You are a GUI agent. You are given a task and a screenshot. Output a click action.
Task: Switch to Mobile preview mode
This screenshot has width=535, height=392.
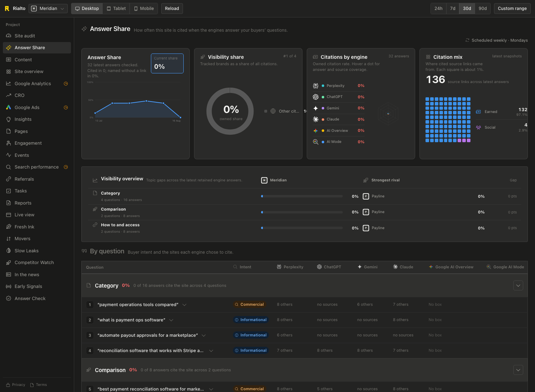tap(144, 9)
